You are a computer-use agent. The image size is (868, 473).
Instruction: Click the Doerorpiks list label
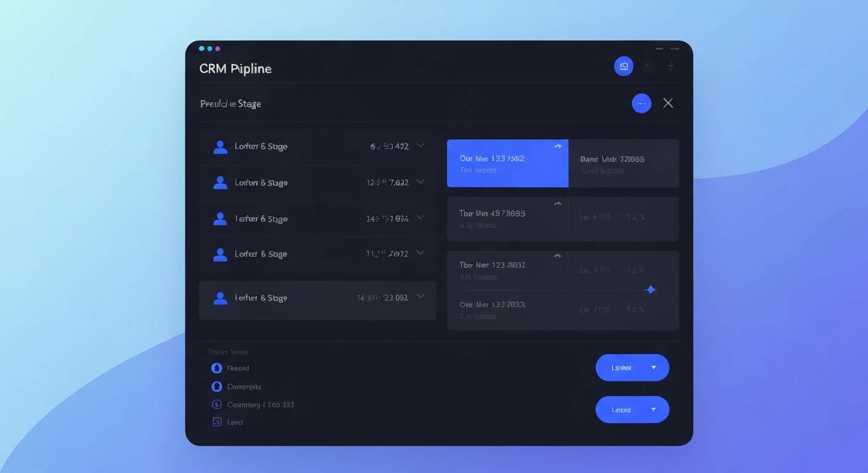pos(244,387)
